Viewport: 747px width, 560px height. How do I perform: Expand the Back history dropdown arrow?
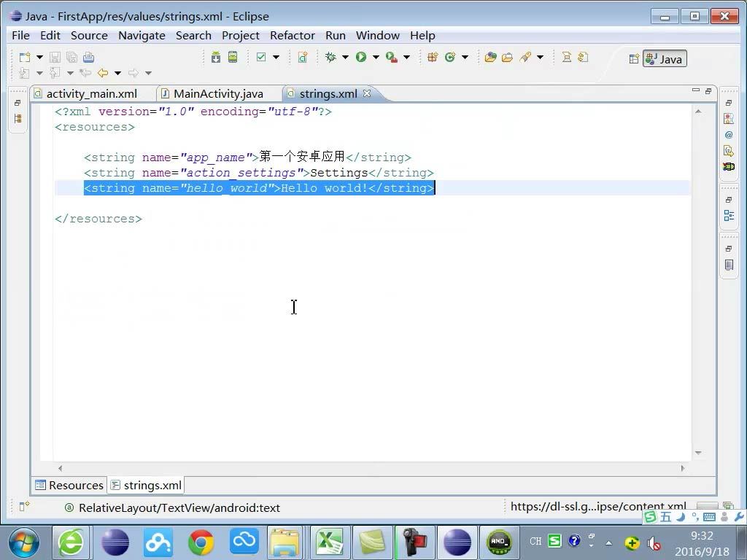[x=117, y=73]
